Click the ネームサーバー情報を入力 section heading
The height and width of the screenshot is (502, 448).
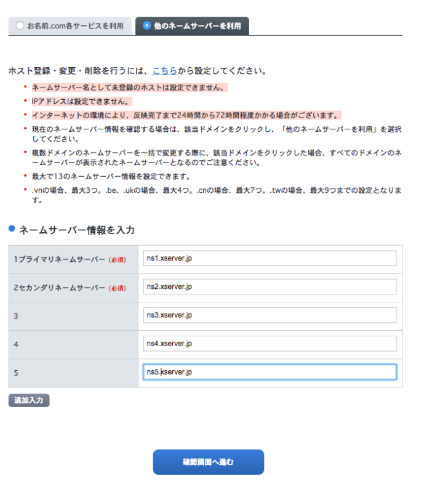coord(77,230)
